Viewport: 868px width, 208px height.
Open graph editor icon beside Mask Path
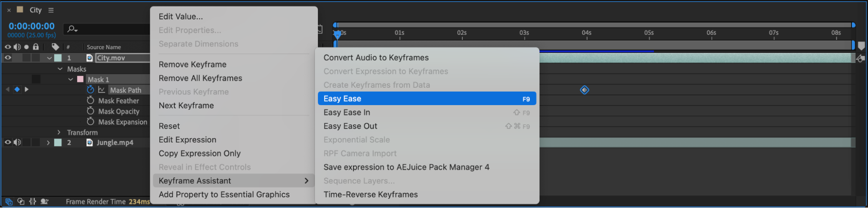[102, 89]
